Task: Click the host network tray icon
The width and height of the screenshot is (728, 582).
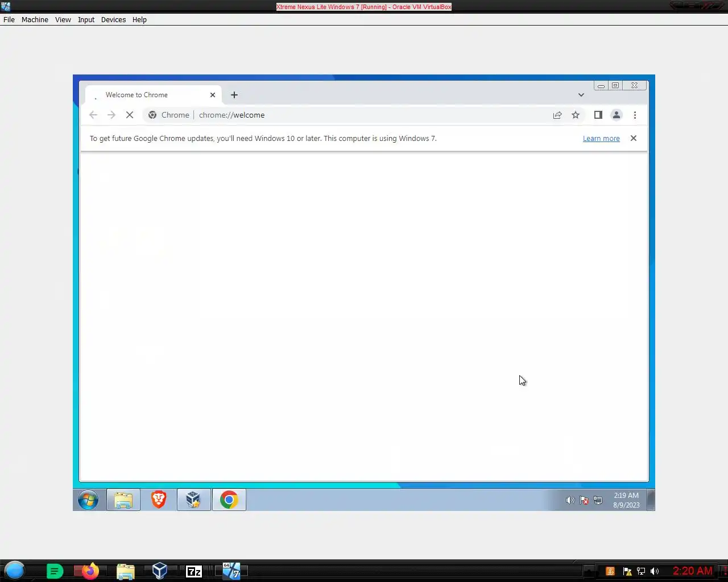Action: 641,571
